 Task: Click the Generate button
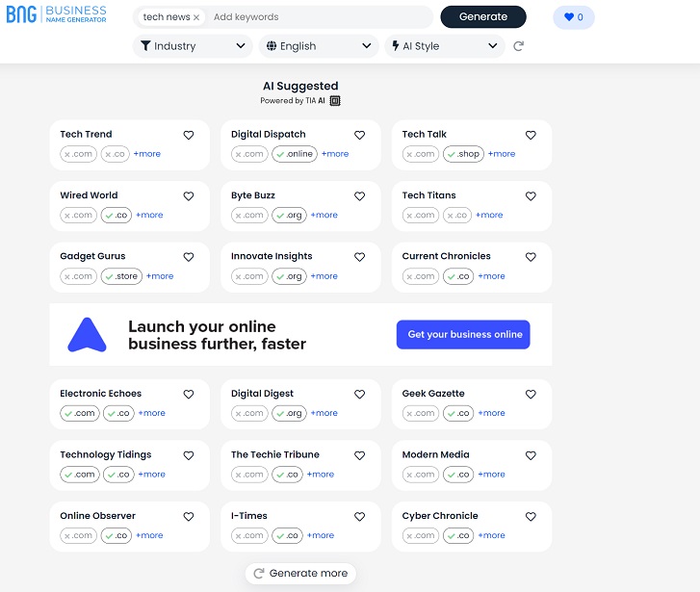point(483,17)
